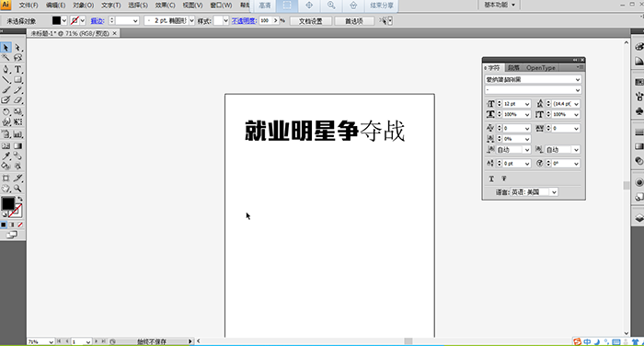Open the font family dropdown
Screen dimensions: 644x346
(578, 80)
